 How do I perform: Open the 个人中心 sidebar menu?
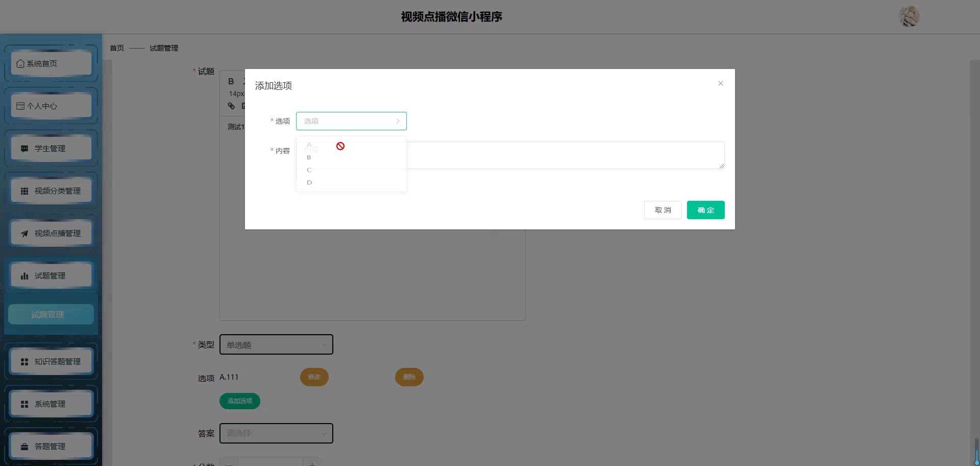point(51,106)
